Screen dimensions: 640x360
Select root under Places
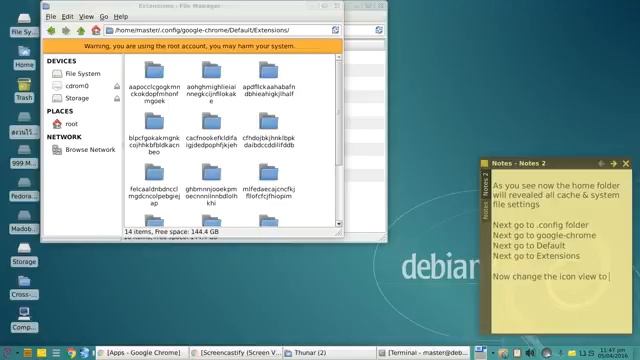[71, 124]
